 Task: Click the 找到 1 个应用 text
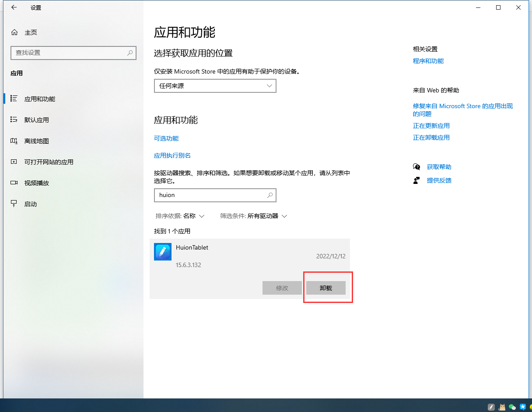[x=172, y=231]
